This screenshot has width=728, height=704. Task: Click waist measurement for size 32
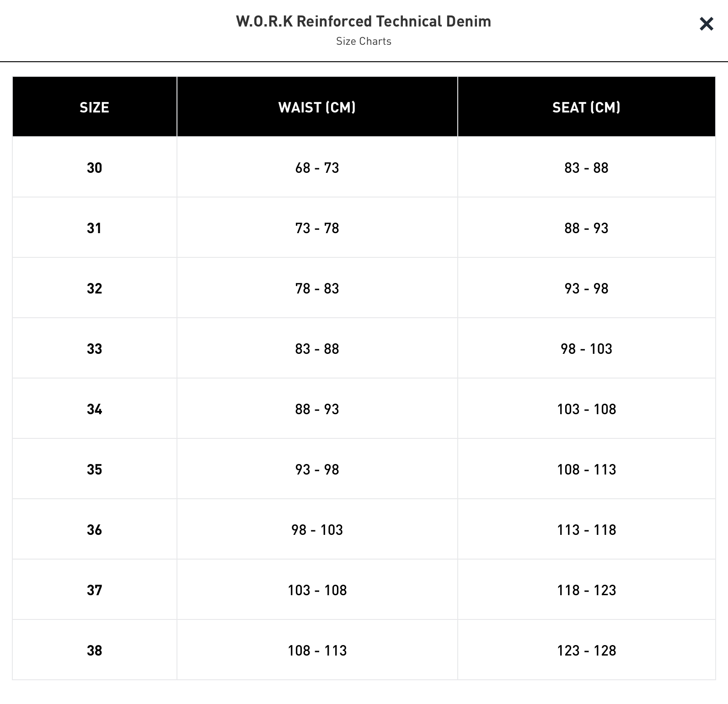coord(317,288)
